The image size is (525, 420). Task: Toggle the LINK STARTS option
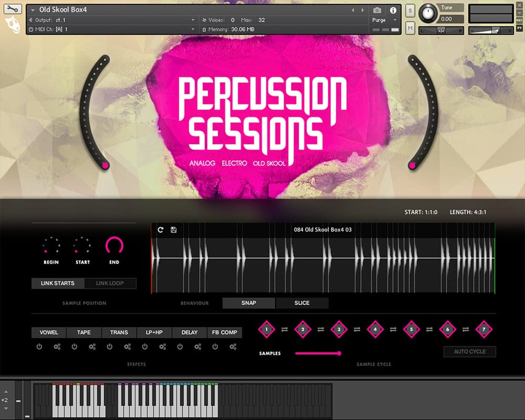58,283
